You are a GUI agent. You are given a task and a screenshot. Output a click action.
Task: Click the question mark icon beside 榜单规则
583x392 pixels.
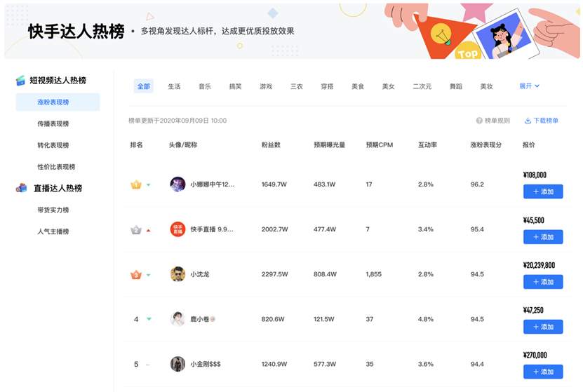tap(479, 121)
